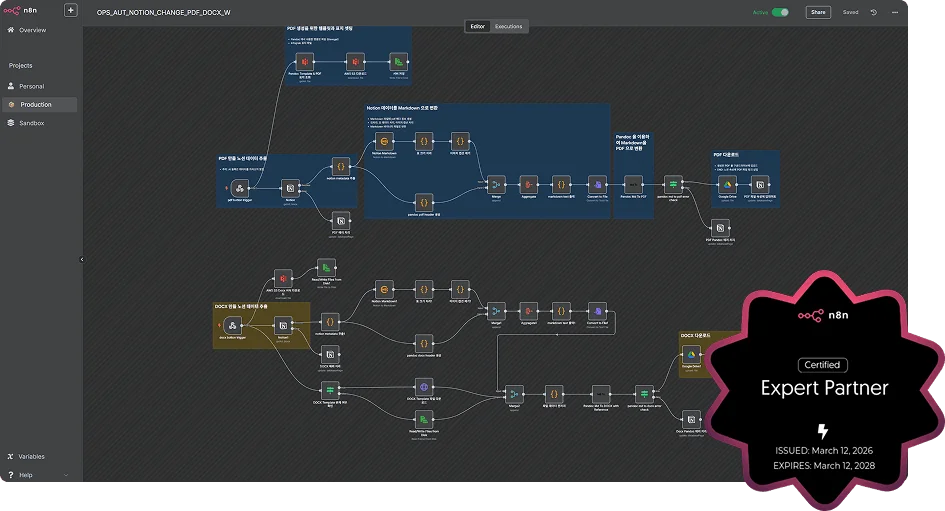Click the Share button
945x511 pixels.
818,12
